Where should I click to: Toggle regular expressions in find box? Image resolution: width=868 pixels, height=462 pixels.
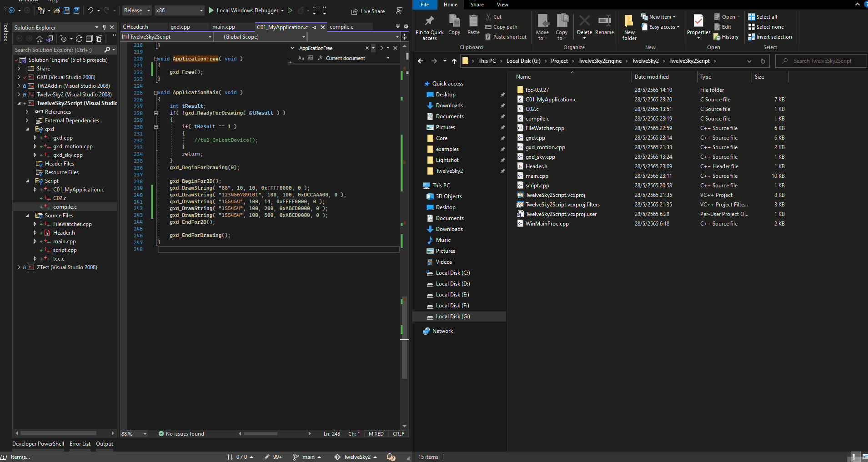320,58
